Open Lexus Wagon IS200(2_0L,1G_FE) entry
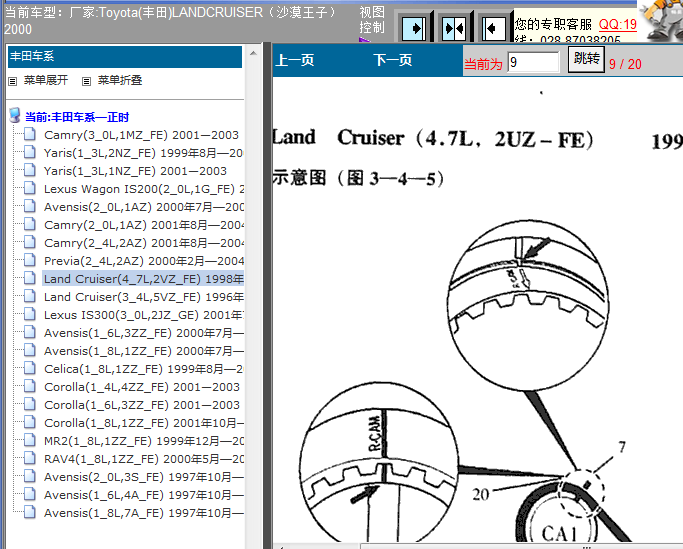 [x=143, y=189]
